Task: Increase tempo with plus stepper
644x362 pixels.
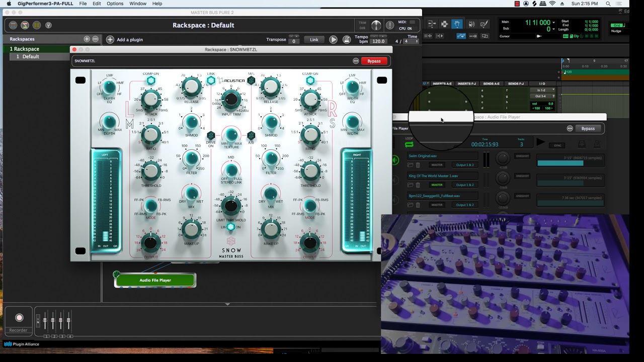Action: point(383,37)
